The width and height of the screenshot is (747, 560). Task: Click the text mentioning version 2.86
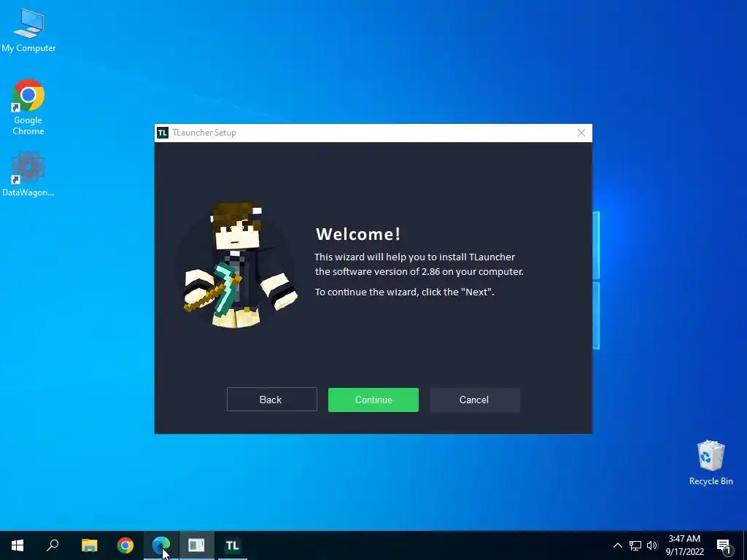[x=419, y=271]
